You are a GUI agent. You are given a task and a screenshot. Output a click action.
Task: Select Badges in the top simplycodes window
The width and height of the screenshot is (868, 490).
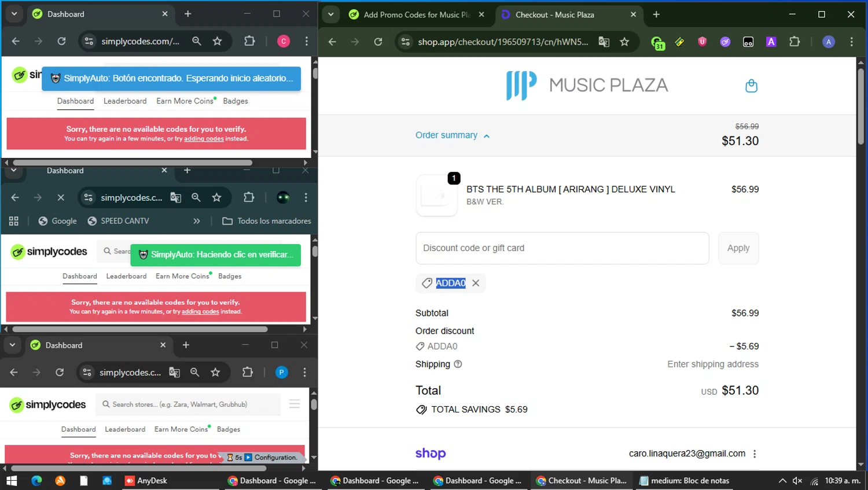coord(236,101)
